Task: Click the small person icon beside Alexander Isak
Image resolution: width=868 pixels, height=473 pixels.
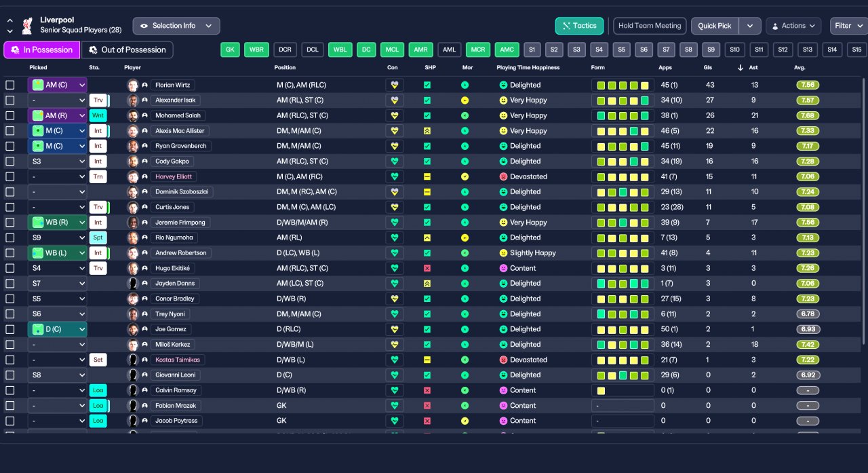Action: pos(144,100)
